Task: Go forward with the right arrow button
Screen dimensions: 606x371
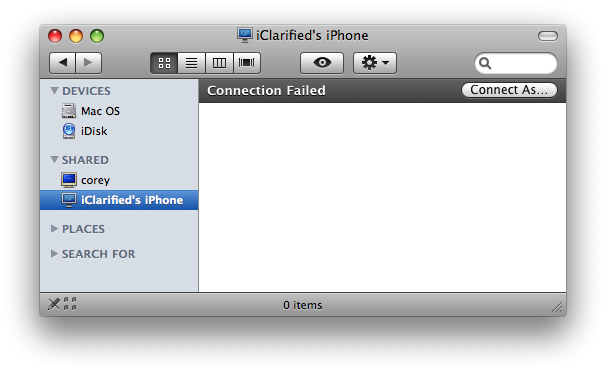Action: coord(89,63)
